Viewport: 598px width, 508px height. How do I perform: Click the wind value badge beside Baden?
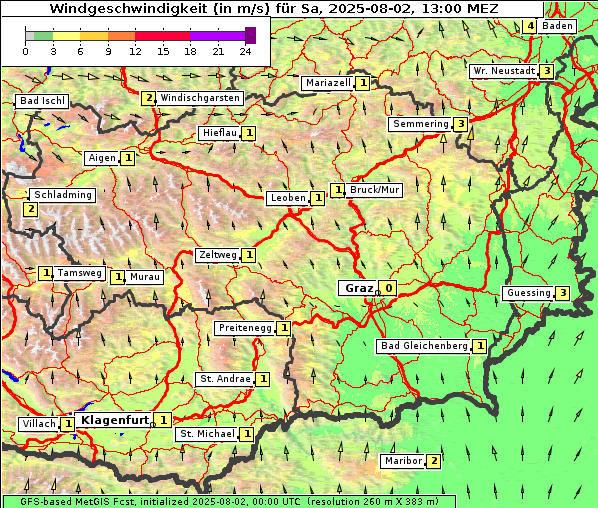[x=530, y=26]
